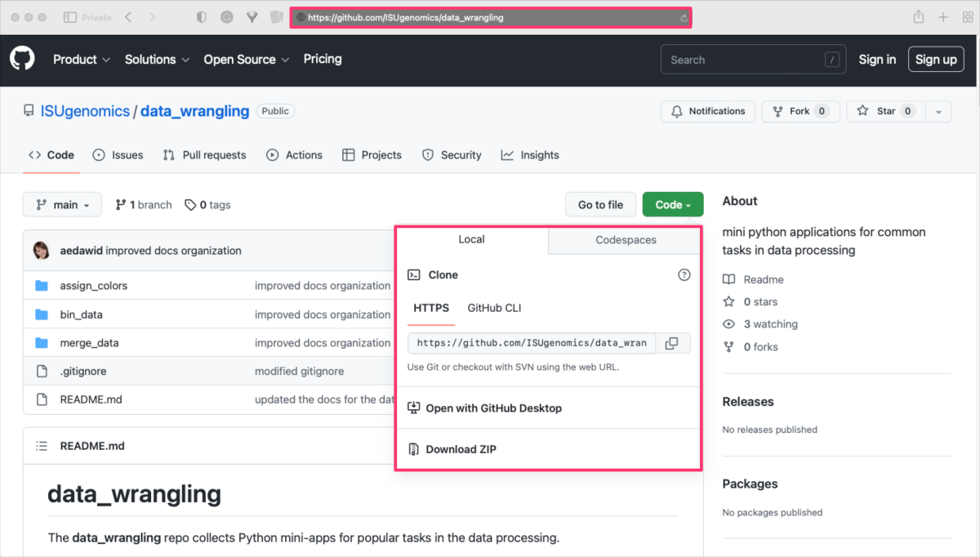Click Download ZIP option
The width and height of the screenshot is (980, 557).
tap(461, 449)
